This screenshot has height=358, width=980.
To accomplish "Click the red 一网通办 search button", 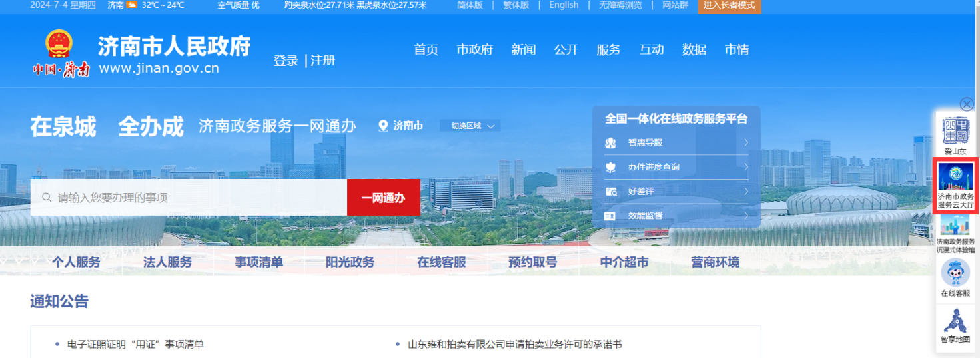I will pos(383,198).
